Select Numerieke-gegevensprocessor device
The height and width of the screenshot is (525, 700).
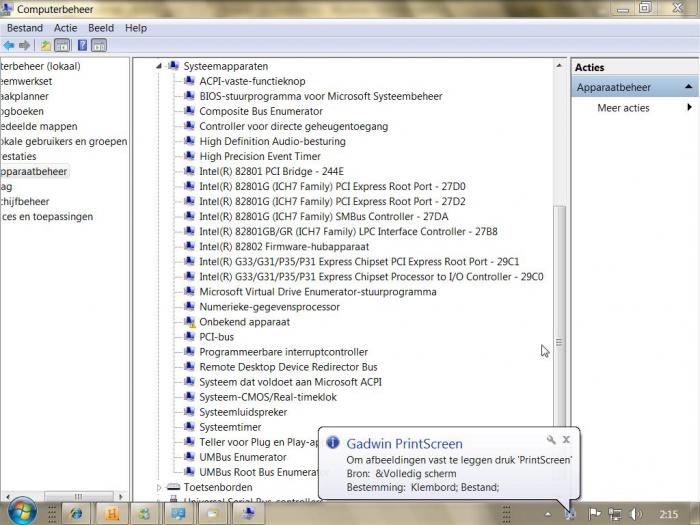click(269, 307)
